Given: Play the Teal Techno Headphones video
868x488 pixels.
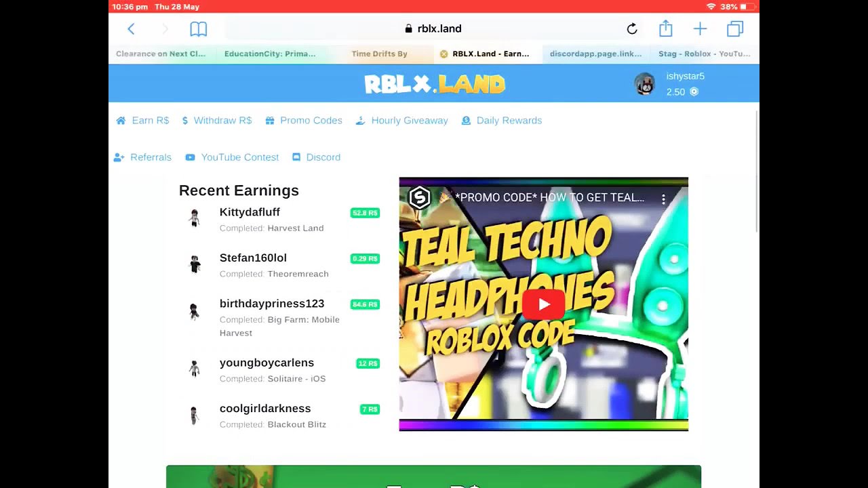Looking at the screenshot, I should pos(544,304).
